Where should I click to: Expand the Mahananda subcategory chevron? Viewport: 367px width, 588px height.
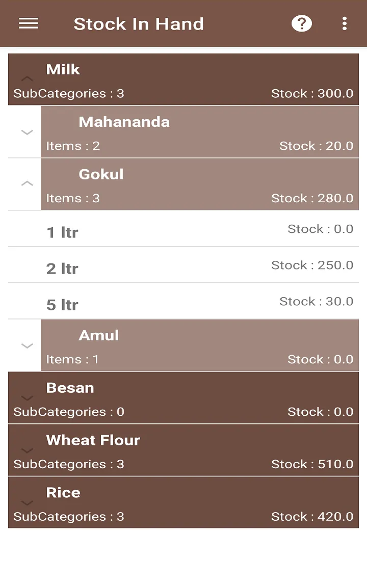coord(27,132)
